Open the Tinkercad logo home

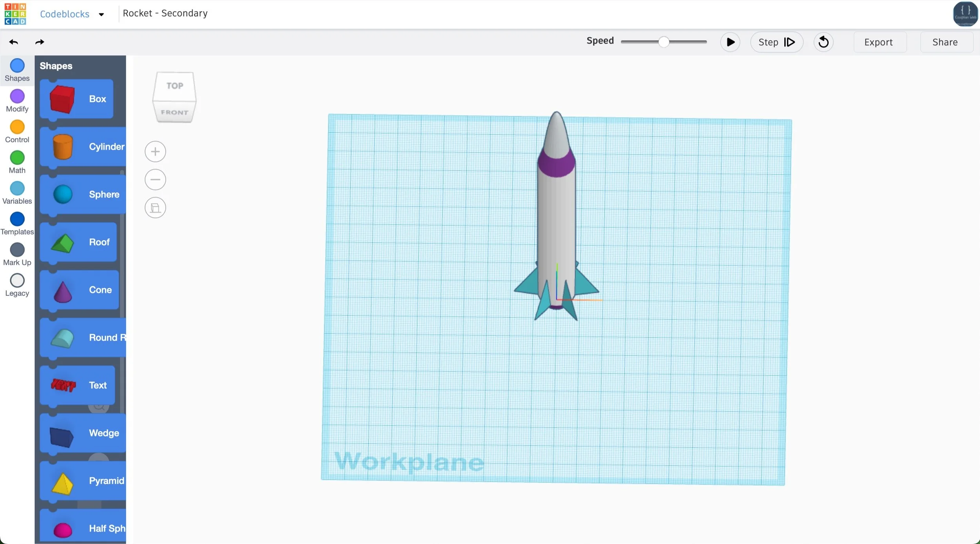pyautogui.click(x=15, y=14)
